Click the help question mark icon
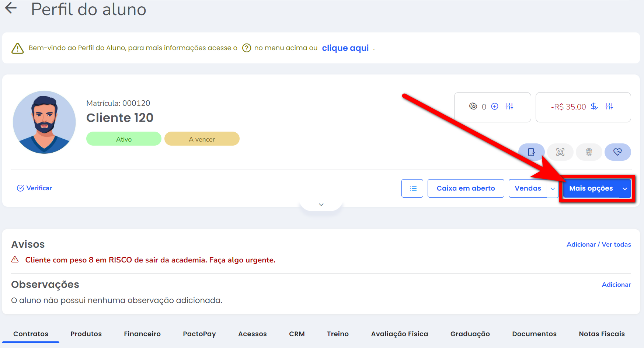 pos(247,48)
